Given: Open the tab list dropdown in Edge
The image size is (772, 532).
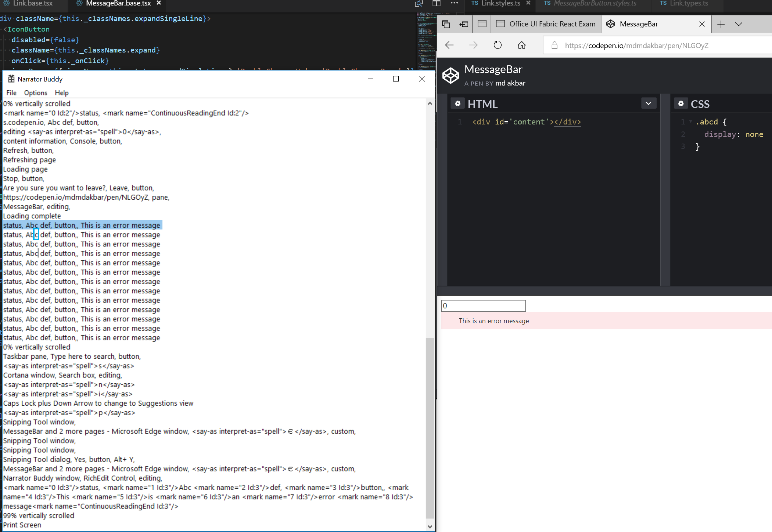Looking at the screenshot, I should [739, 24].
